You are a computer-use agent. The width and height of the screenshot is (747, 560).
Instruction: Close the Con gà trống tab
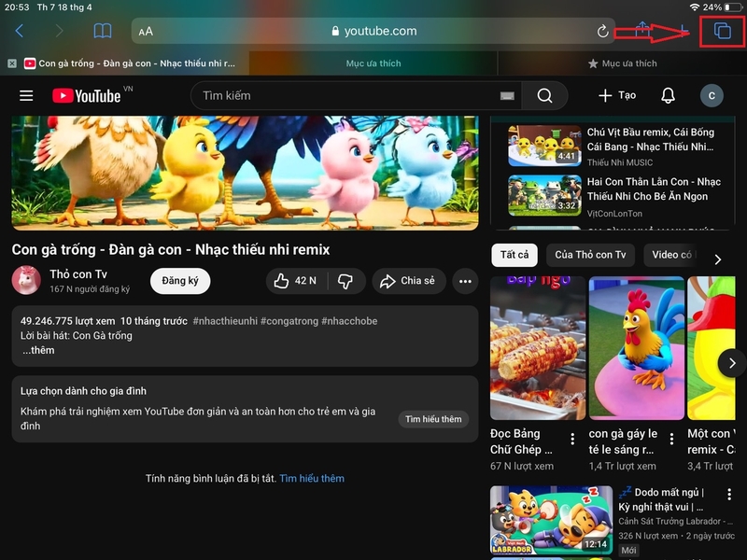coord(12,63)
